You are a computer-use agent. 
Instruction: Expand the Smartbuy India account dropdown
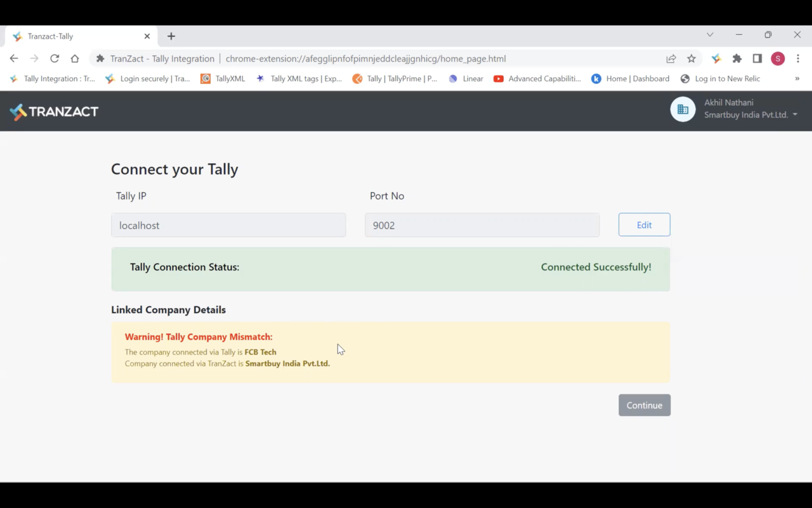(751, 115)
